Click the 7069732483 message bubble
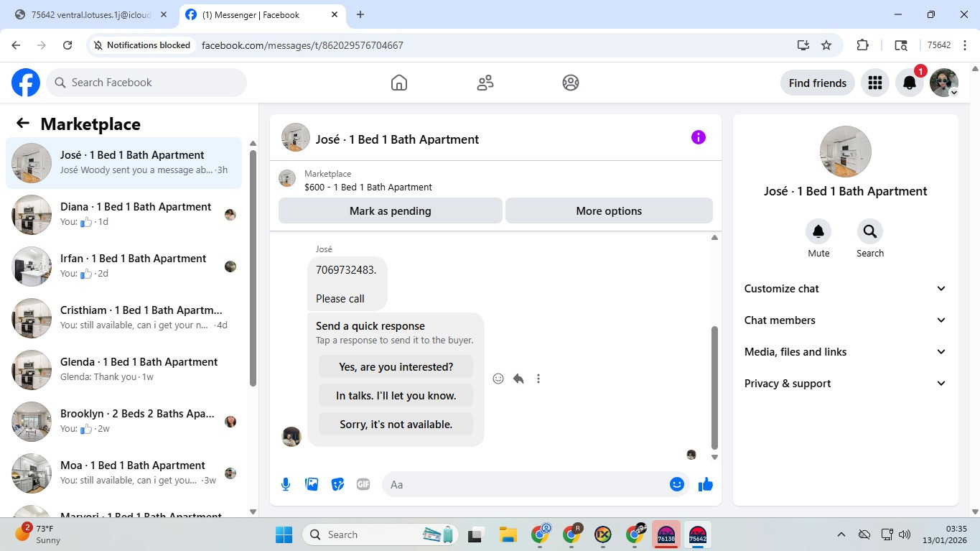980x551 pixels. click(x=347, y=284)
